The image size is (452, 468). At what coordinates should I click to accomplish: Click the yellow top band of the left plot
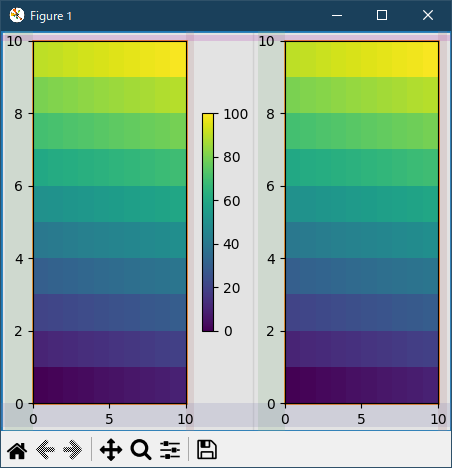[110, 59]
